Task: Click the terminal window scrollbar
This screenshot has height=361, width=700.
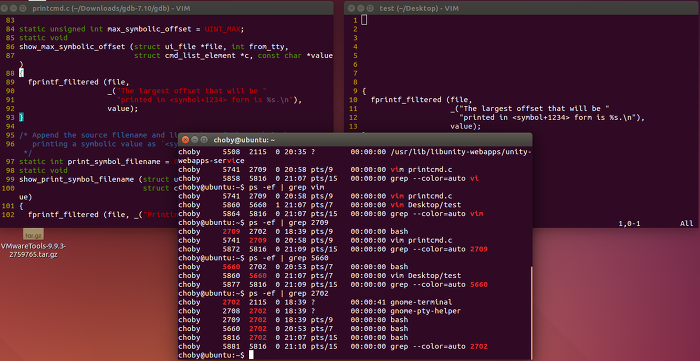Action: pyautogui.click(x=532, y=312)
